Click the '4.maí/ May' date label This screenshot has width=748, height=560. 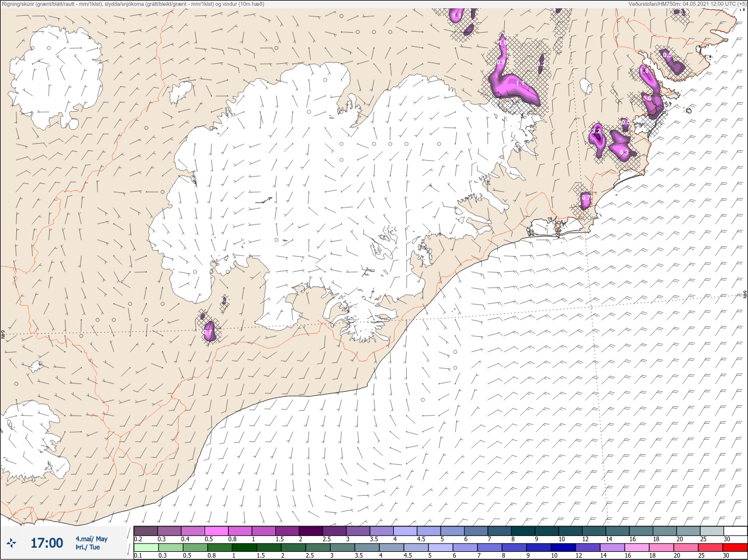[x=91, y=539]
